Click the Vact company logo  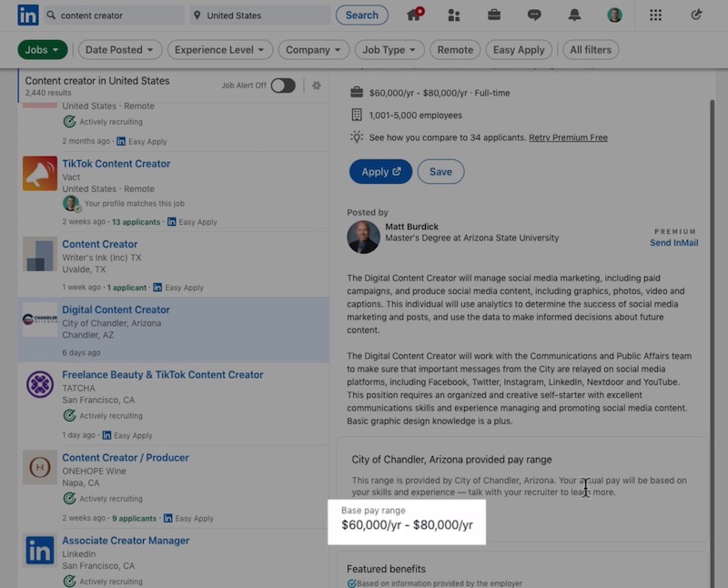(40, 173)
